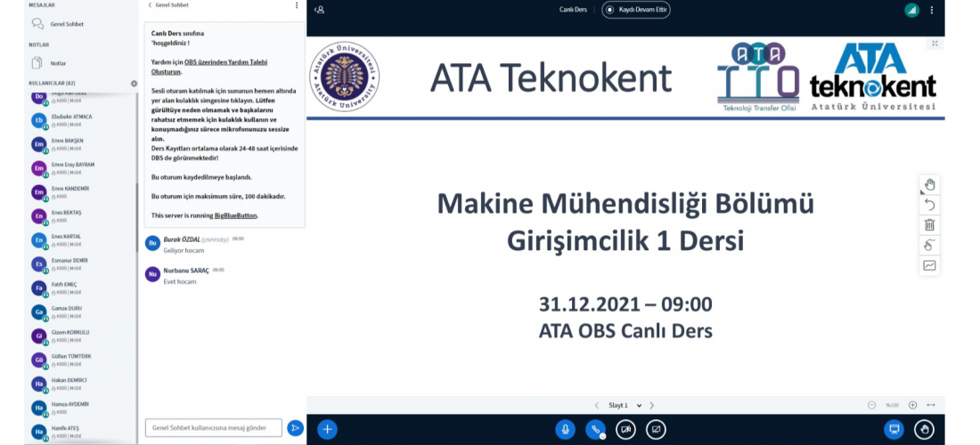980x445 pixels.
Task: Select user Hanife ATEŞ
Action: [82, 432]
